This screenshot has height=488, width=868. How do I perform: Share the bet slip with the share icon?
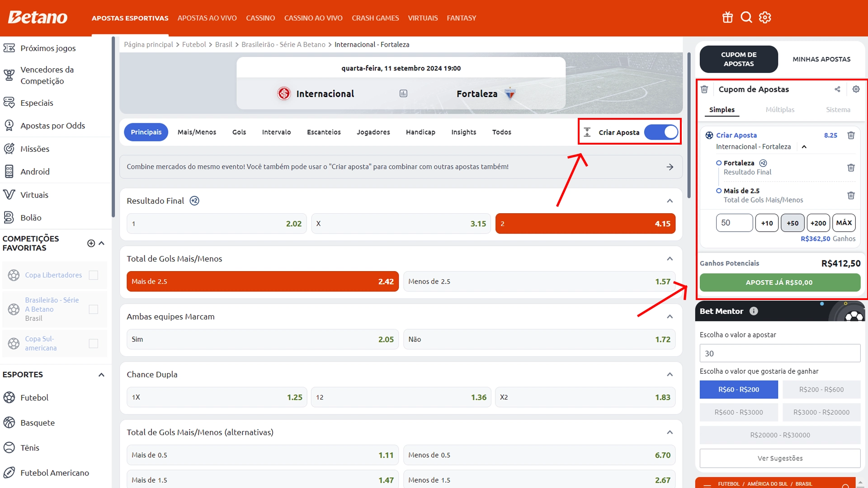click(837, 89)
